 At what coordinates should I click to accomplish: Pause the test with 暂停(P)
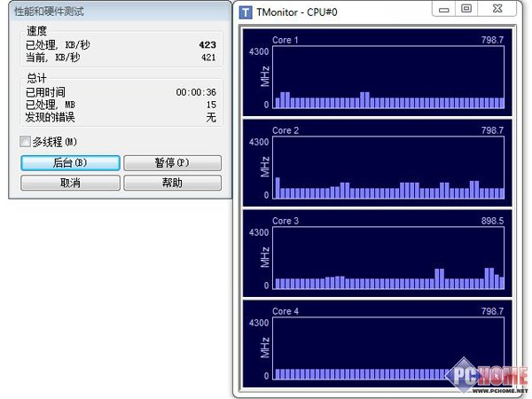(172, 163)
